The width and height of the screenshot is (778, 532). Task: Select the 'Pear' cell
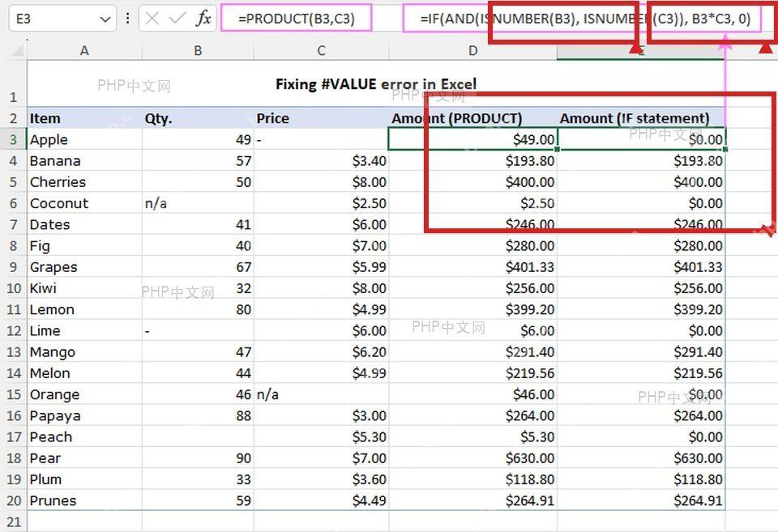[84, 458]
